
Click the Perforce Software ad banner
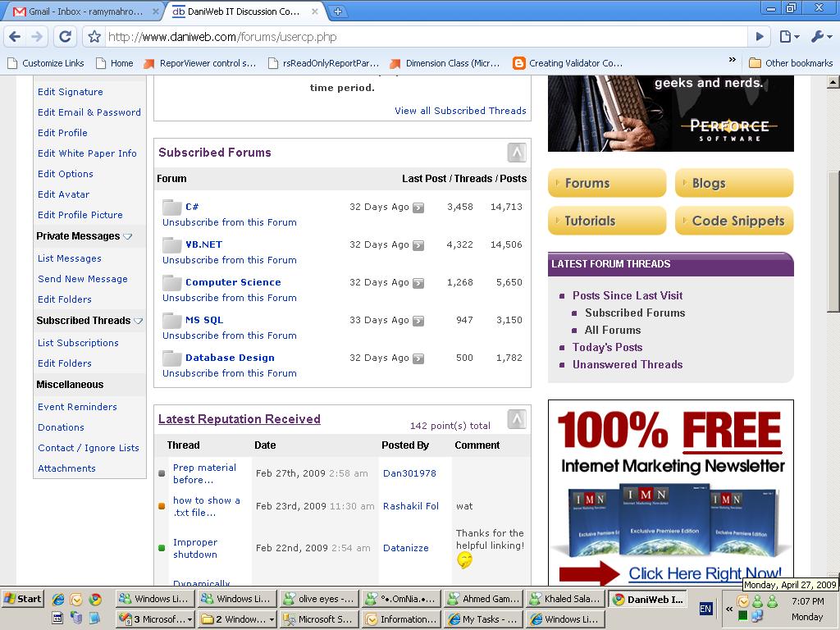pos(671,113)
